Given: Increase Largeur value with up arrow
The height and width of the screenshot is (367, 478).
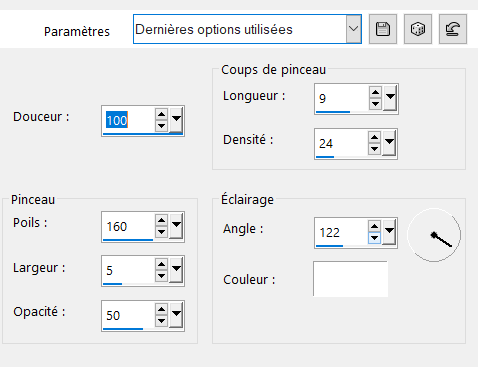Looking at the screenshot, I should (x=162, y=264).
